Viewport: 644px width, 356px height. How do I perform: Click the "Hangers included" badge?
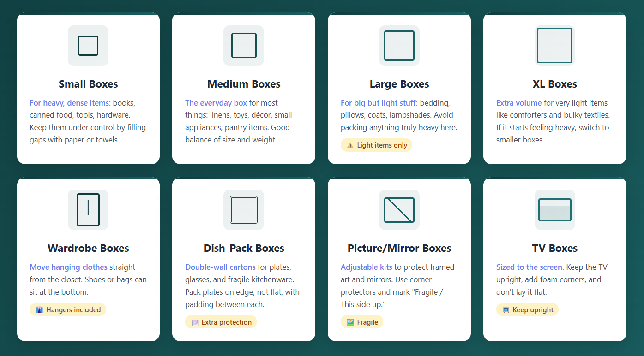(68, 310)
